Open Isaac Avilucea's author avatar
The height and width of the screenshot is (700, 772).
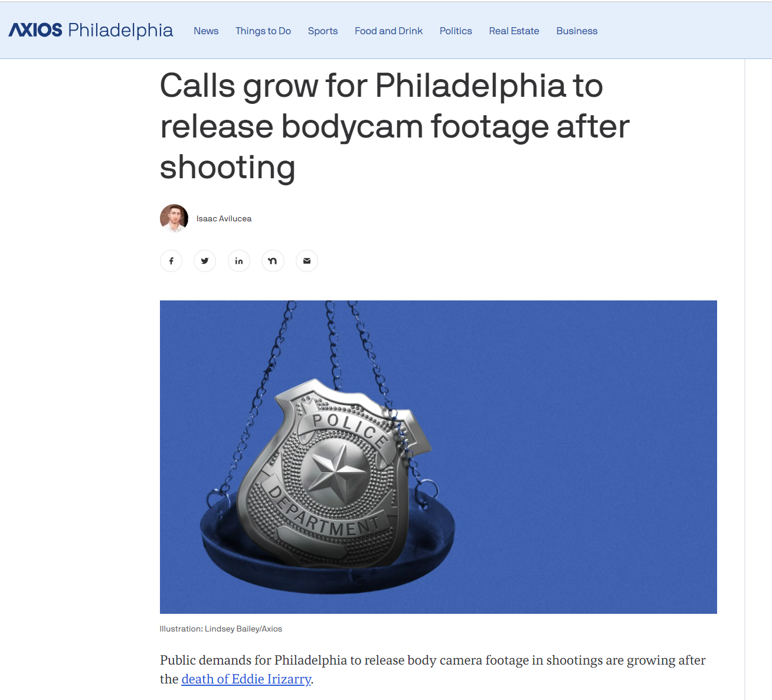pos(174,218)
